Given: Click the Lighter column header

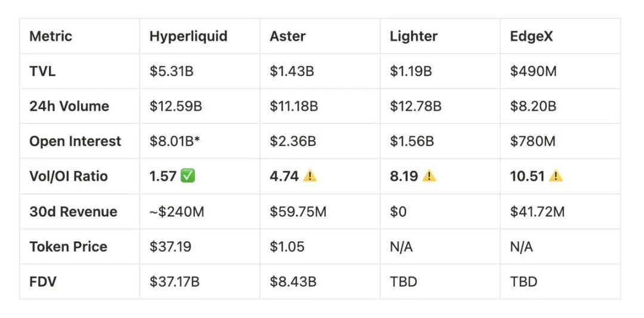Looking at the screenshot, I should [x=413, y=36].
